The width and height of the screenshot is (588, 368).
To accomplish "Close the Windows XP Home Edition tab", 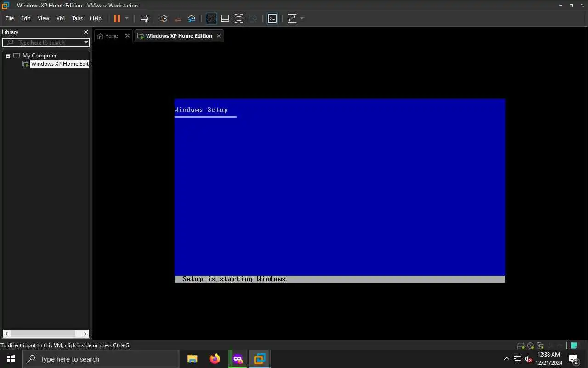I will [x=219, y=36].
